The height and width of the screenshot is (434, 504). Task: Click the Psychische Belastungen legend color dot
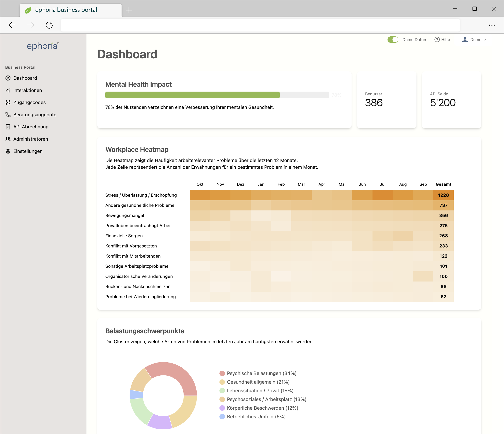tap(222, 373)
